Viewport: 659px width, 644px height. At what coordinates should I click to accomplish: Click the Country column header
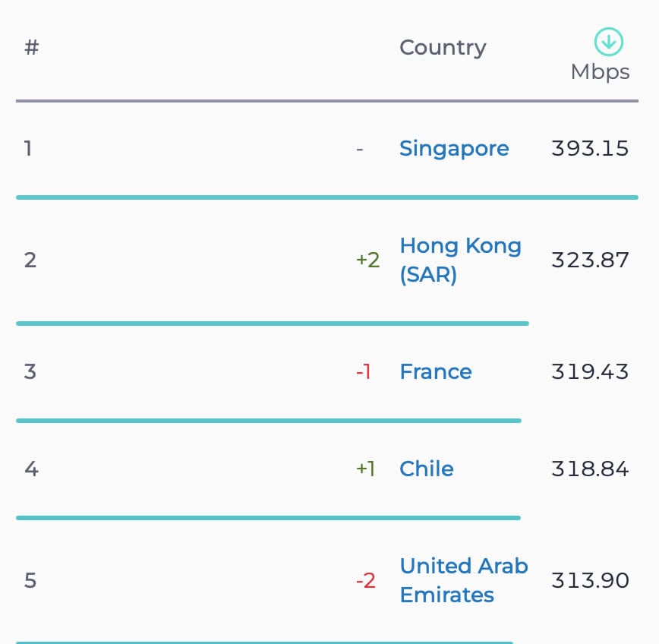click(443, 48)
